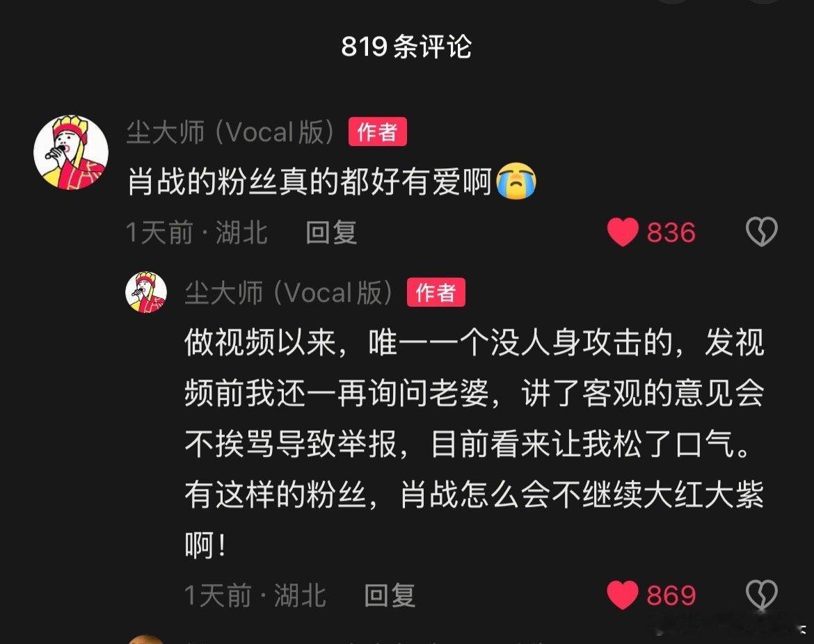Open the large 尘大师 avatar profile
The image size is (814, 644).
click(x=71, y=152)
